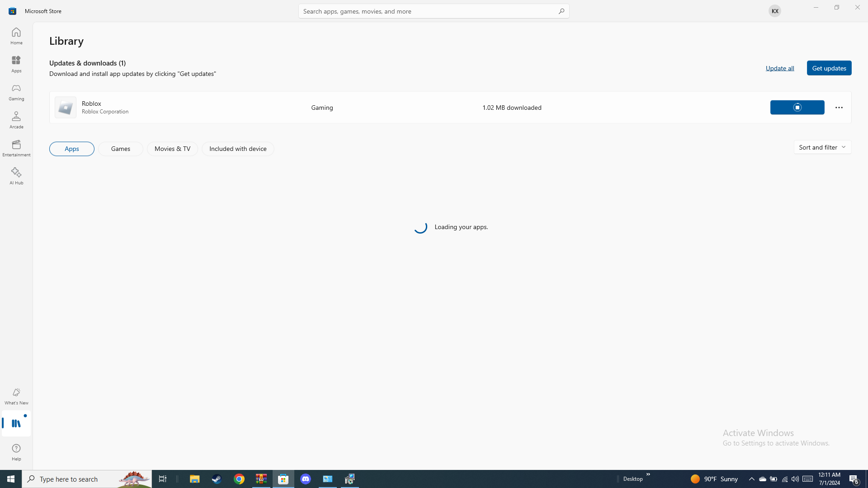
Task: Click the 90°F Sunny weather widget
Action: [x=714, y=479]
